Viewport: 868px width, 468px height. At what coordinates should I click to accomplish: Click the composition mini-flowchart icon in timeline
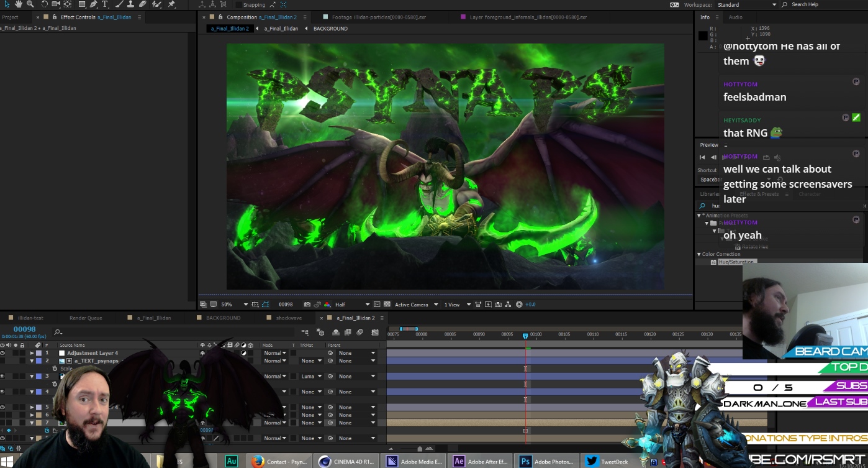[x=304, y=332]
